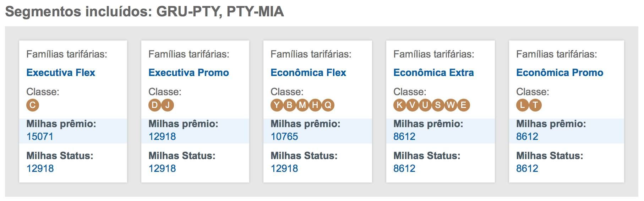Viewport: 644px width, 201px height.
Task: Click the W class badge in Econômica Extra
Action: point(451,105)
